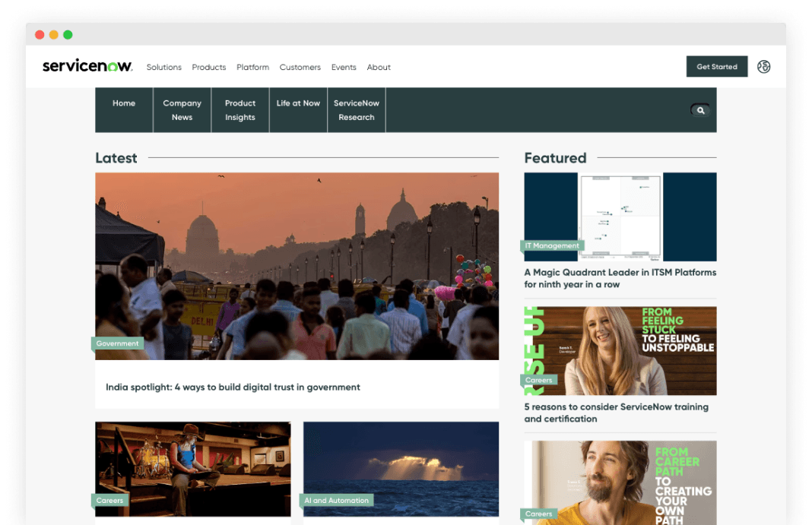Click the IT Management category tag
This screenshot has height=525, width=812.
point(552,245)
